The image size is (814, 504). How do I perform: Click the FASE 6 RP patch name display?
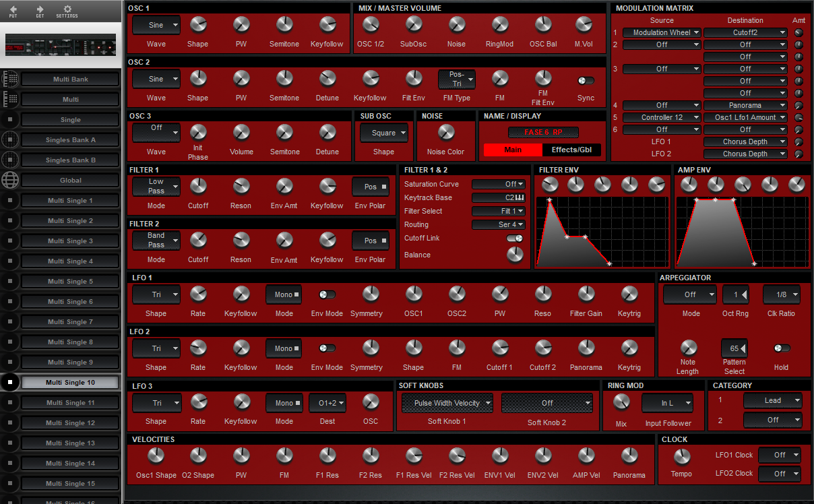[543, 132]
